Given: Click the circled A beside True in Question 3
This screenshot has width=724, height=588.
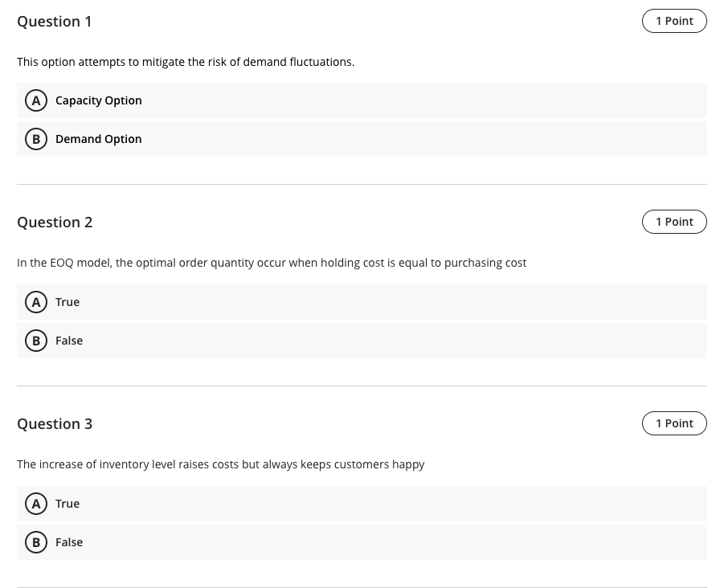Looking at the screenshot, I should (36, 503).
